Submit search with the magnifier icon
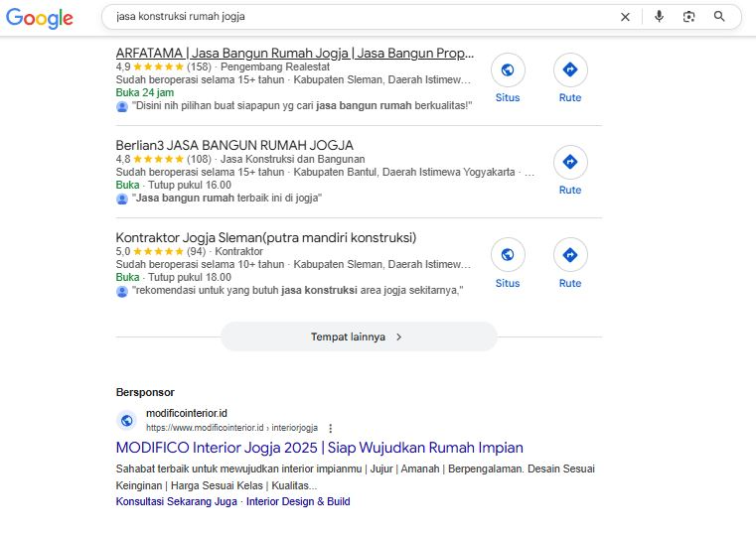 click(719, 16)
